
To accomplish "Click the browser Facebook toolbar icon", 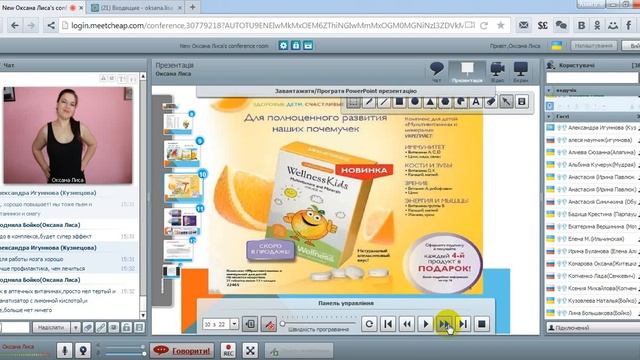I will point(629,25).
